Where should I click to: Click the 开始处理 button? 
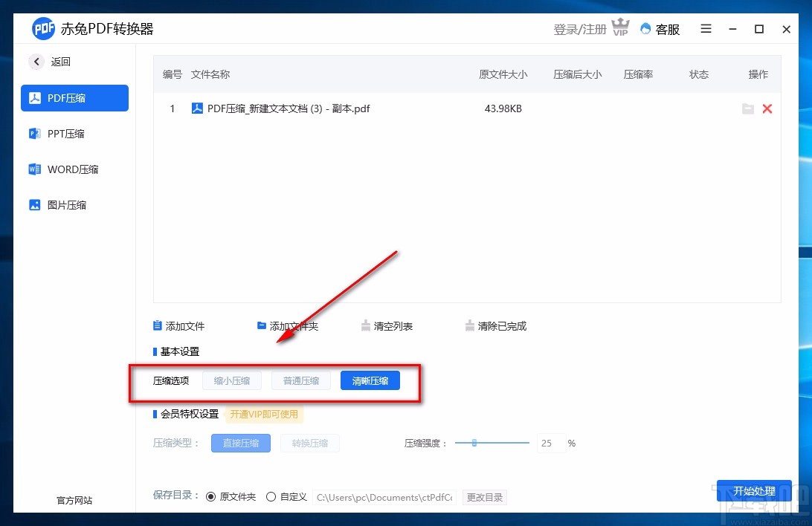click(754, 491)
